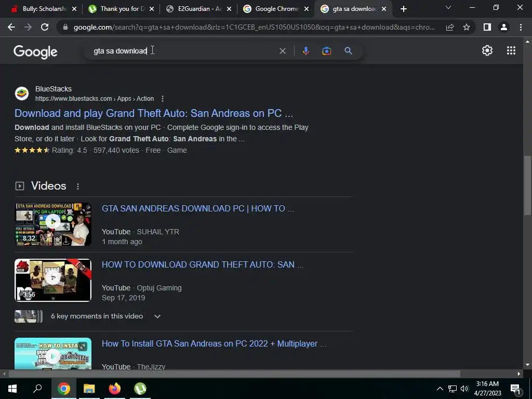Image resolution: width=532 pixels, height=399 pixels.
Task: Play the Optuj Gaming video thumbnail
Action: tap(53, 280)
